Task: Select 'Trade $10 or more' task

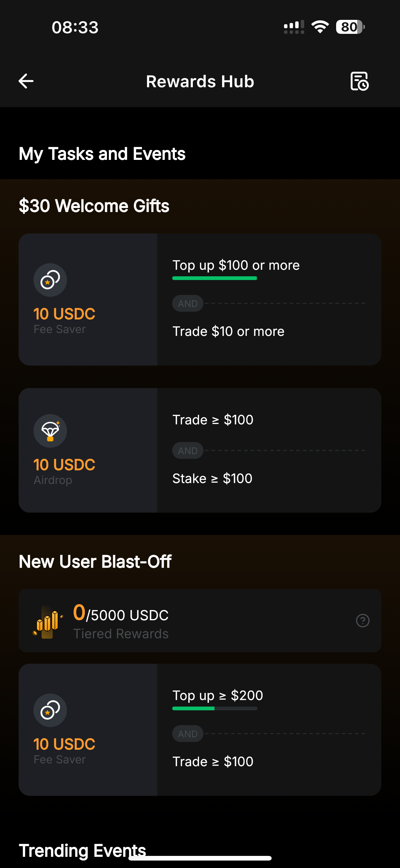Action: click(228, 331)
